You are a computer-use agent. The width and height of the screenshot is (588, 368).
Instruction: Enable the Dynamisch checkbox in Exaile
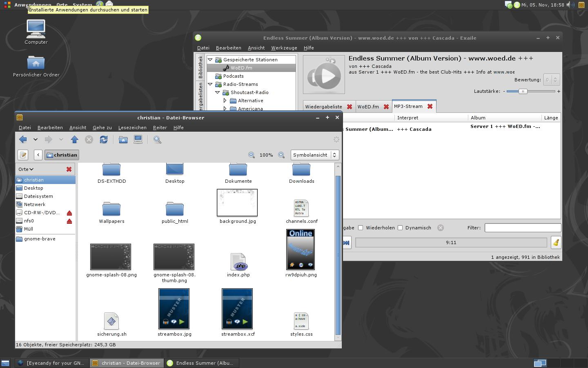pyautogui.click(x=400, y=228)
